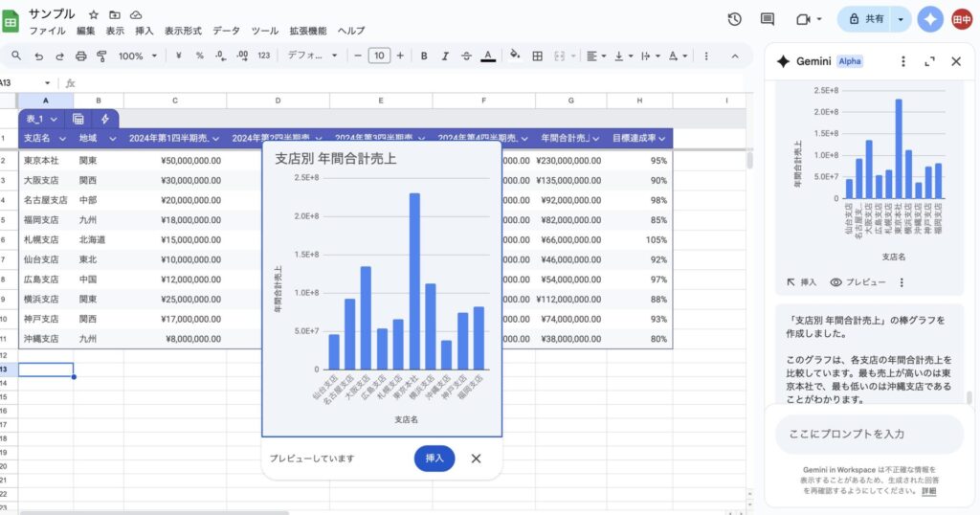Click the blue 挿入 button in preview
Screen dimensions: 980x515
[434, 459]
